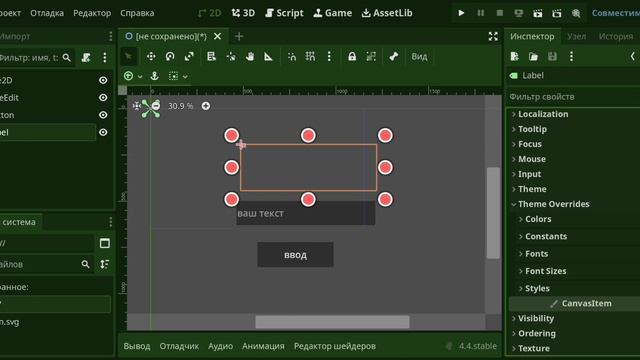
Task: Open the Справка menu
Action: pyautogui.click(x=137, y=13)
